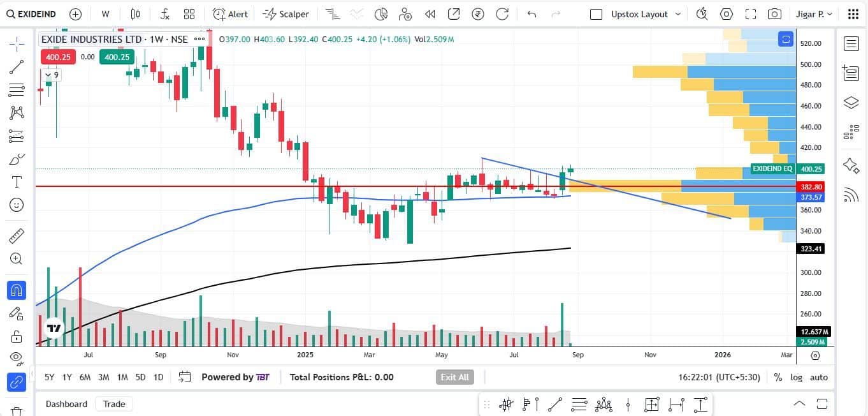The height and width of the screenshot is (416, 868).
Task: Open the watchlist panel icon
Action: [851, 43]
